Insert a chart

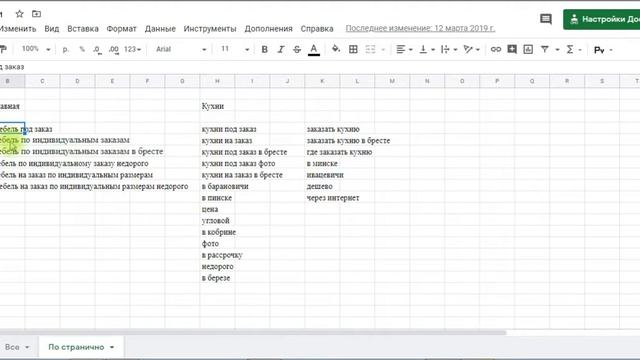528,49
